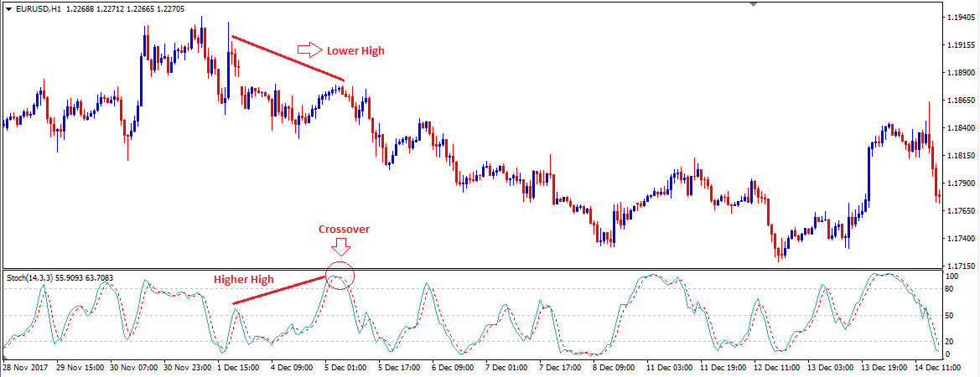This screenshot has width=980, height=377.
Task: Click the 11 Dec 19:00 time label
Action: click(x=723, y=368)
